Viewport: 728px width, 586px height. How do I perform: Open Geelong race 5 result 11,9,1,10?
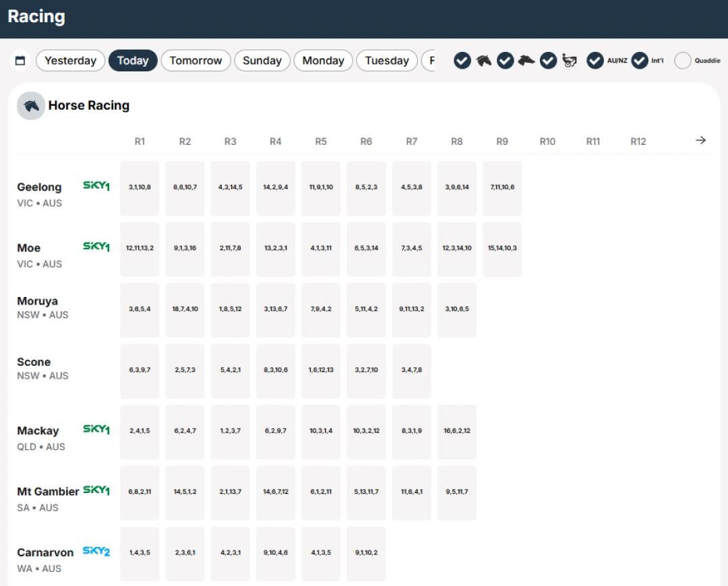(321, 189)
